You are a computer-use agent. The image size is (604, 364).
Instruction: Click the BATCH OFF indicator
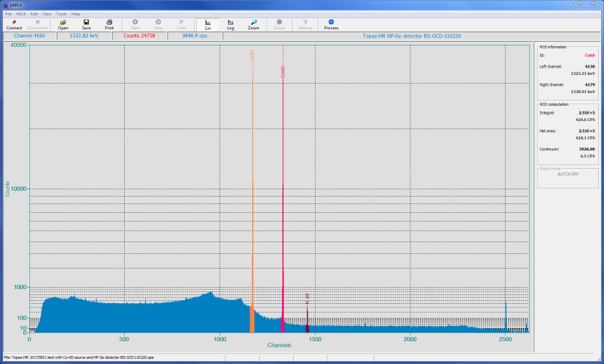point(568,175)
